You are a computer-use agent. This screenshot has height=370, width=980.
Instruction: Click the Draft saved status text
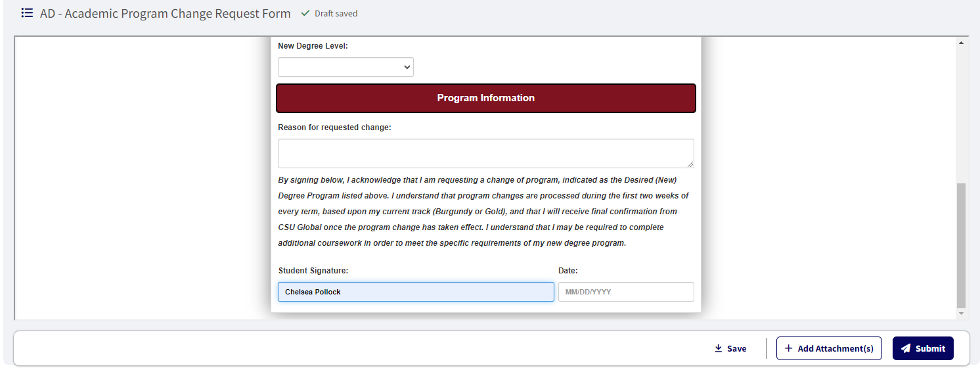336,13
